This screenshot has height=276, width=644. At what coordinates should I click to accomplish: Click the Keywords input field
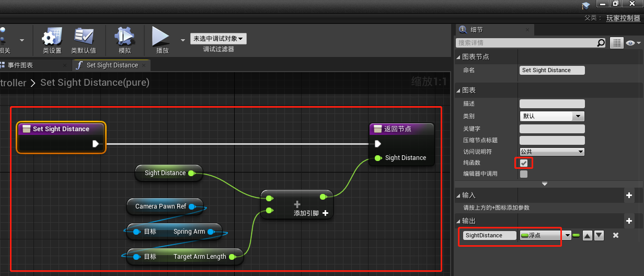(x=552, y=129)
